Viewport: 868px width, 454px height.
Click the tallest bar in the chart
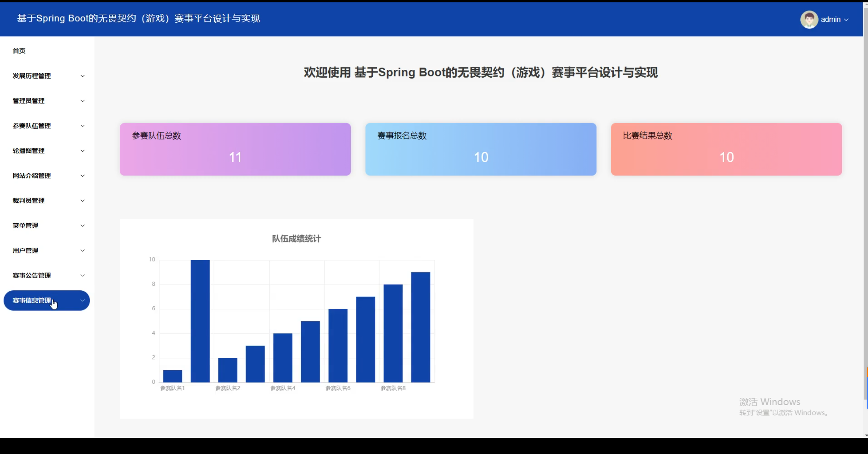click(x=200, y=321)
